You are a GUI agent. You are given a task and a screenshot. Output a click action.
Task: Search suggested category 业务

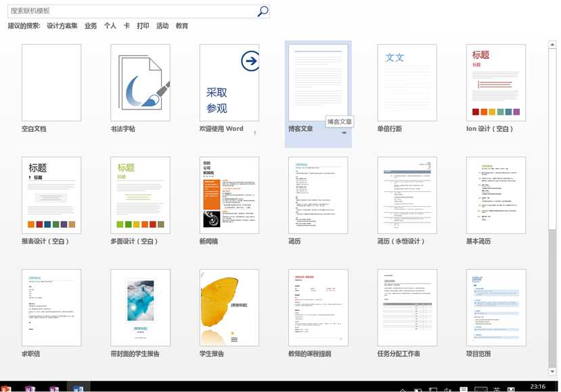point(91,26)
